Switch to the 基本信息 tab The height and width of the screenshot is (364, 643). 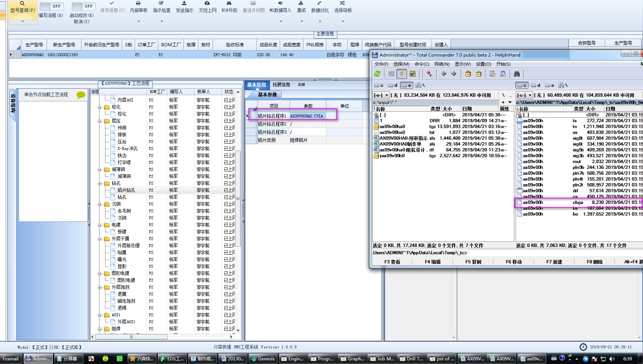[257, 85]
